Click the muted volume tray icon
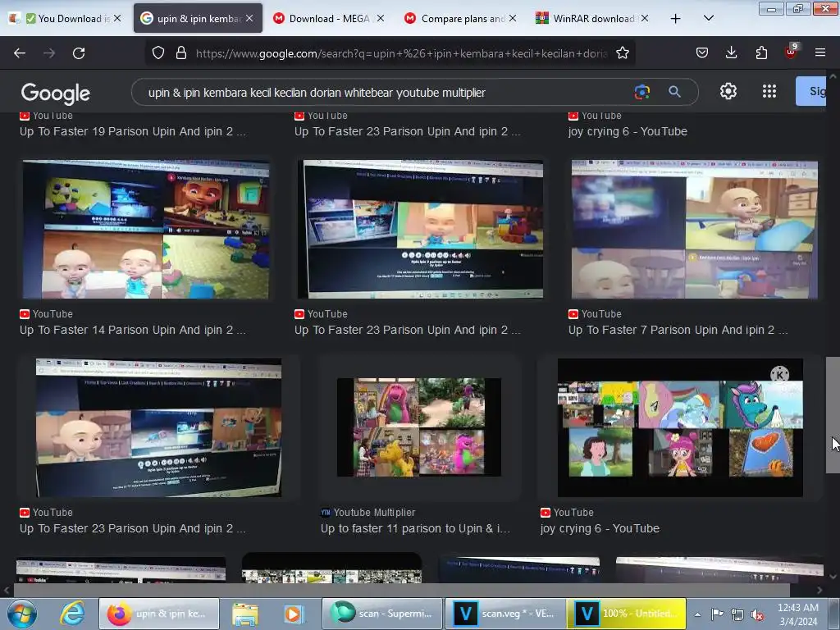This screenshot has height=630, width=840. [757, 614]
